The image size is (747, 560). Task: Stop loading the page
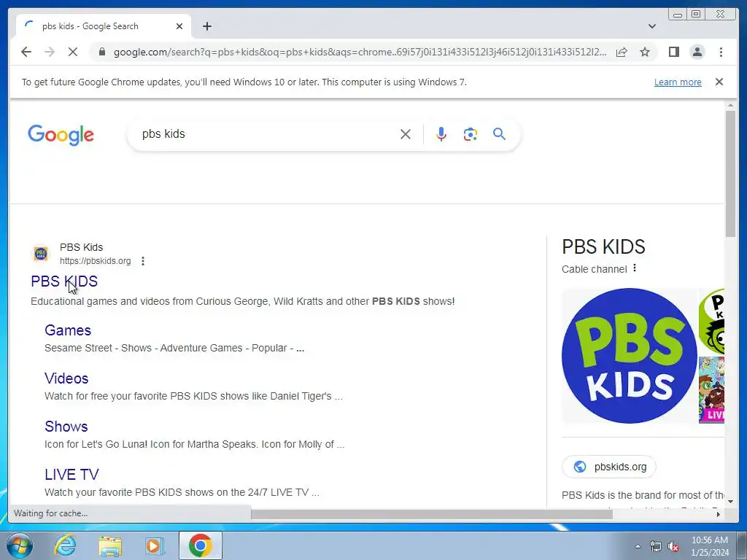click(73, 52)
